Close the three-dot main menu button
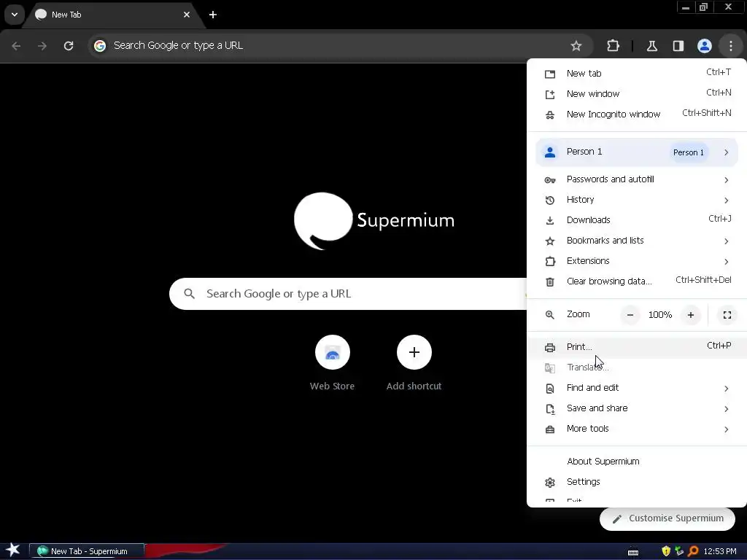Image resolution: width=747 pixels, height=560 pixels. click(x=731, y=46)
